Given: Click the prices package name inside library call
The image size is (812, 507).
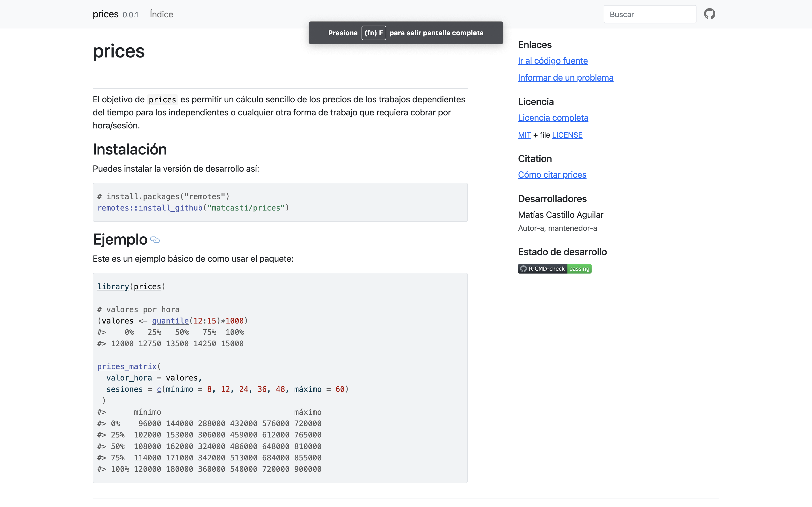Looking at the screenshot, I should 147,287.
